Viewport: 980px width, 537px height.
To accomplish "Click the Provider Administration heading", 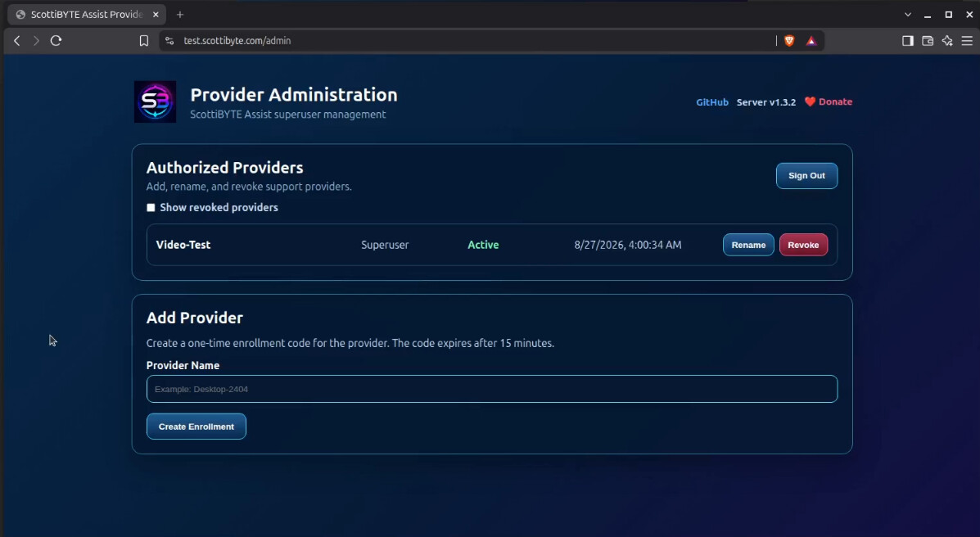I will [x=294, y=95].
